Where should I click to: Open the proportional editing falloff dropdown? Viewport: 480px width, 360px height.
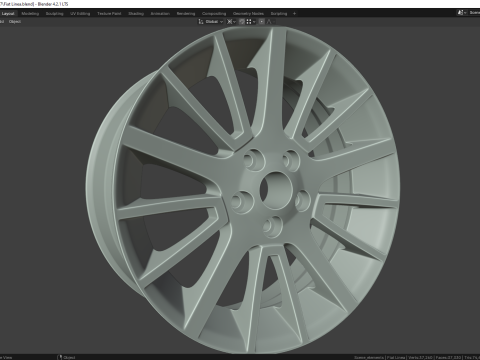[x=270, y=22]
